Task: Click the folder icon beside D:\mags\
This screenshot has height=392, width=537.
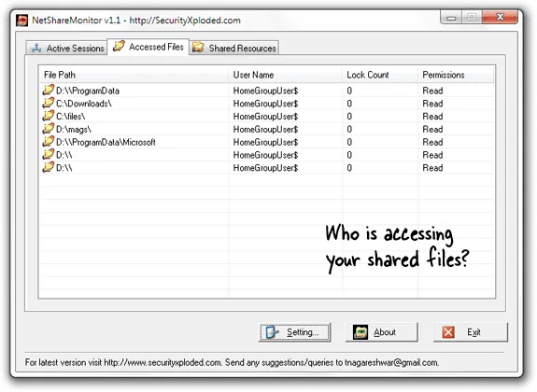Action: [x=49, y=129]
